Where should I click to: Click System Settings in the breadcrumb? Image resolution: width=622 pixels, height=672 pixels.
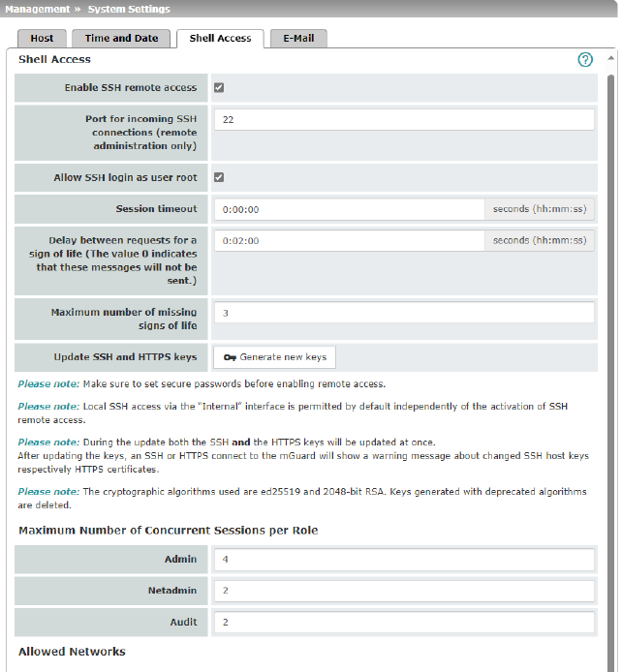[129, 9]
